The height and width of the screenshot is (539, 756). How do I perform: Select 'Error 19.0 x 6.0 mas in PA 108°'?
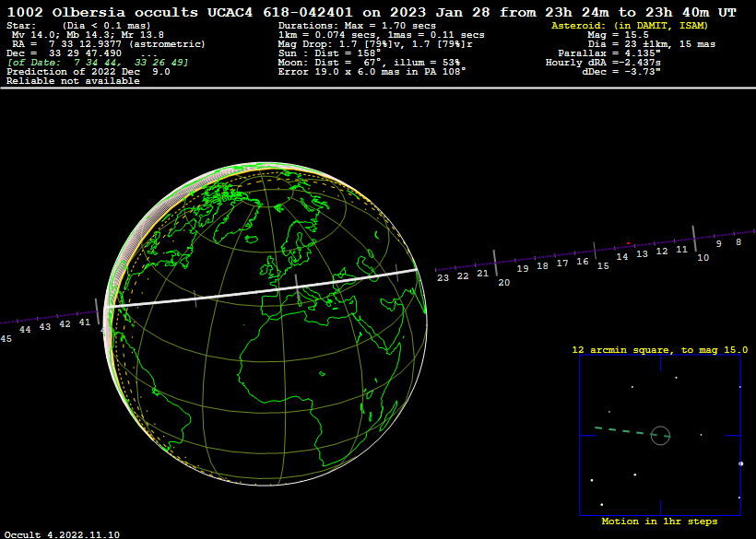372,72
